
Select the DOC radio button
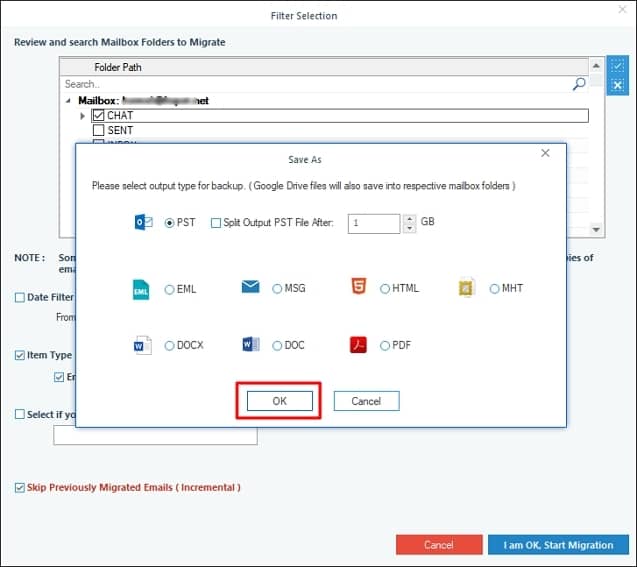(277, 346)
